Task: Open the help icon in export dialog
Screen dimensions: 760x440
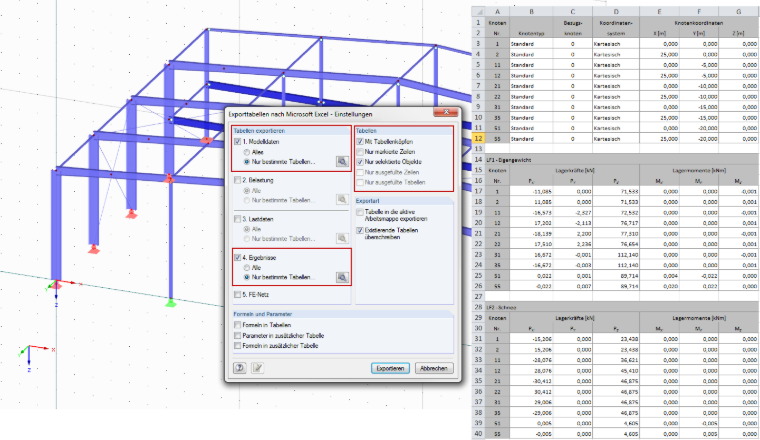Action: coord(239,368)
